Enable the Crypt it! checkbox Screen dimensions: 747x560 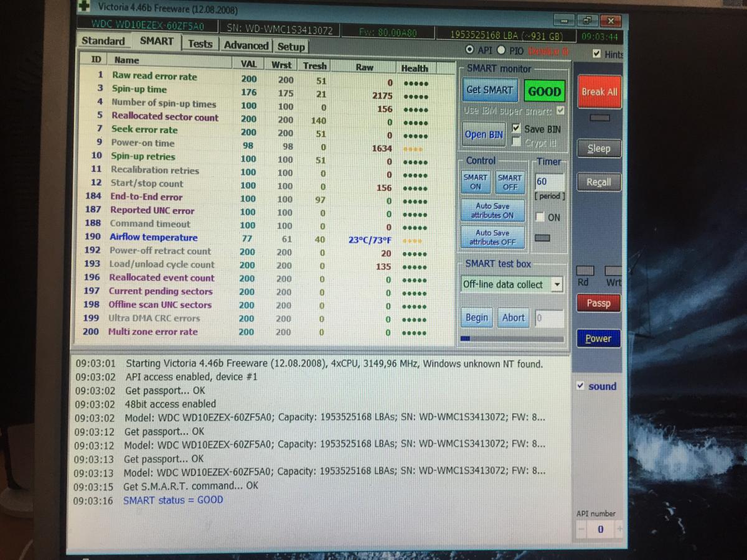pos(516,142)
